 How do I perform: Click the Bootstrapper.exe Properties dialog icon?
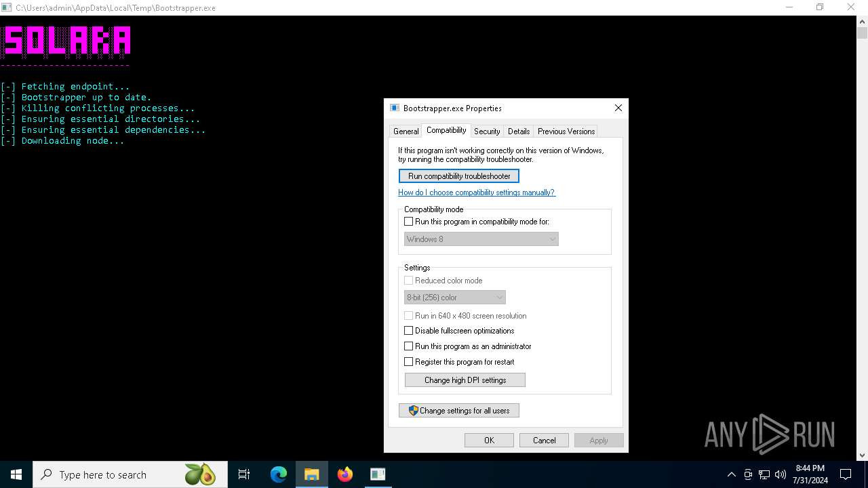coord(395,108)
